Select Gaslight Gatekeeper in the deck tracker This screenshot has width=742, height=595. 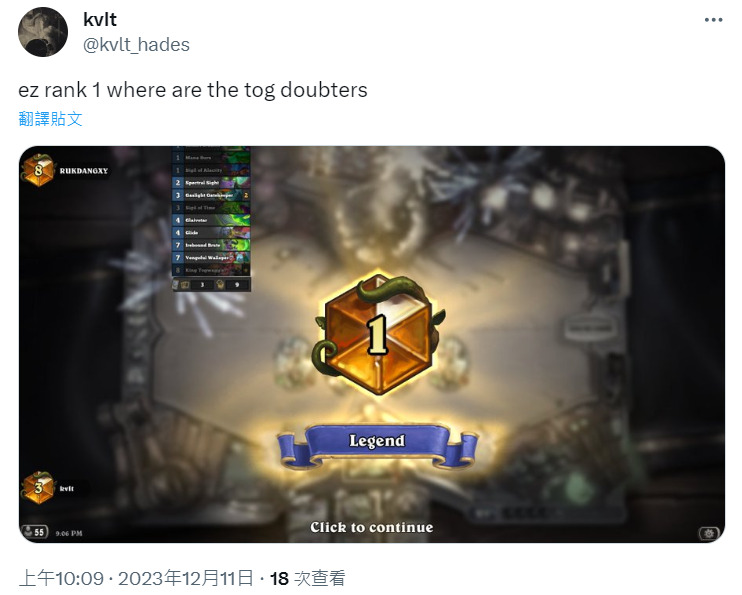tap(211, 195)
